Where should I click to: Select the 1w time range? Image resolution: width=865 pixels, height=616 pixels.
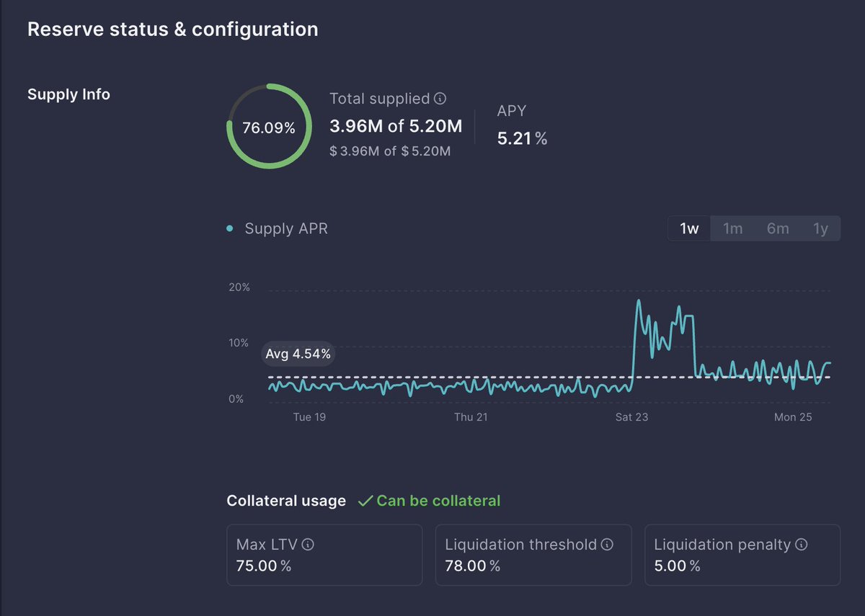click(689, 228)
